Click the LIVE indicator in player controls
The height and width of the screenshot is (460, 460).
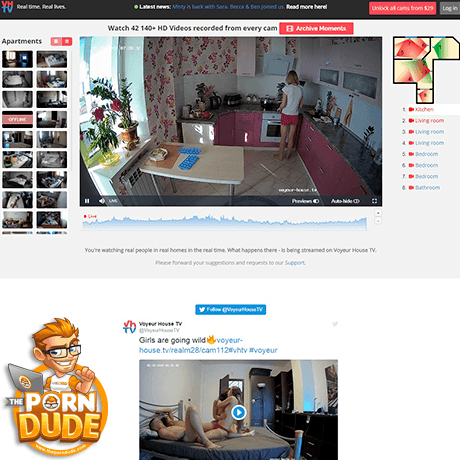tap(113, 201)
